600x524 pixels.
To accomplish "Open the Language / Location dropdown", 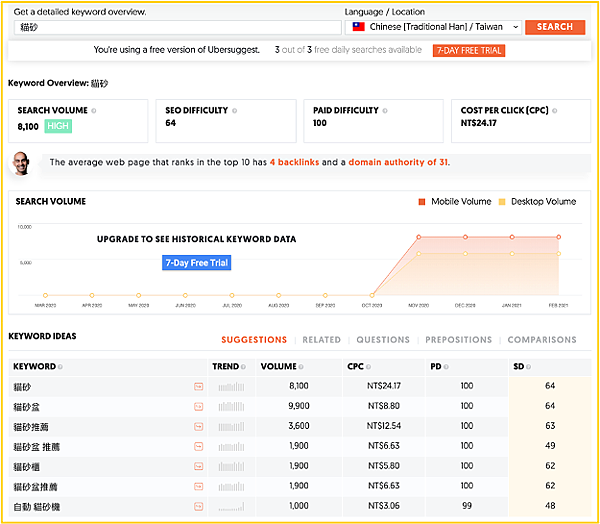I will click(434, 27).
